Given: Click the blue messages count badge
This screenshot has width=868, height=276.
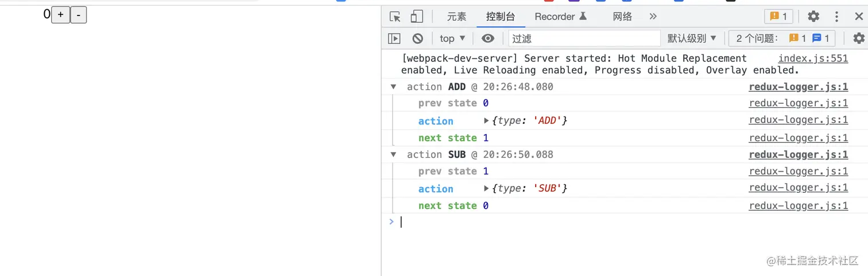Looking at the screenshot, I should pos(821,38).
